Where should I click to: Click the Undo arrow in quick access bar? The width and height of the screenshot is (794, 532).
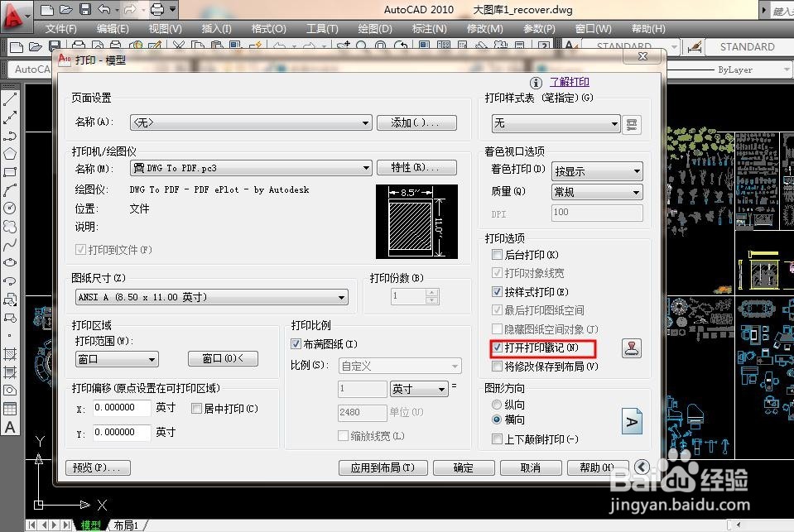pyautogui.click(x=103, y=10)
